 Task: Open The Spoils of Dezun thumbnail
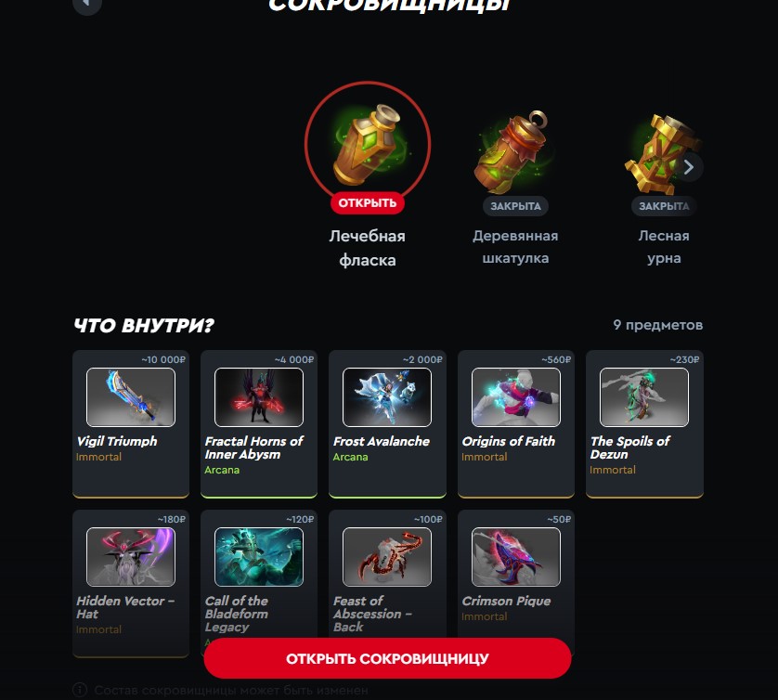(x=644, y=396)
